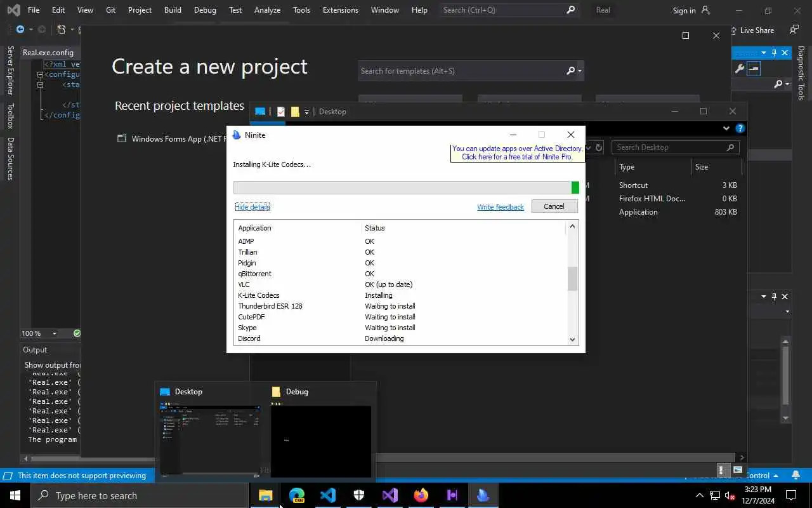Click the Sign in account icon
812x508 pixels.
pos(707,10)
